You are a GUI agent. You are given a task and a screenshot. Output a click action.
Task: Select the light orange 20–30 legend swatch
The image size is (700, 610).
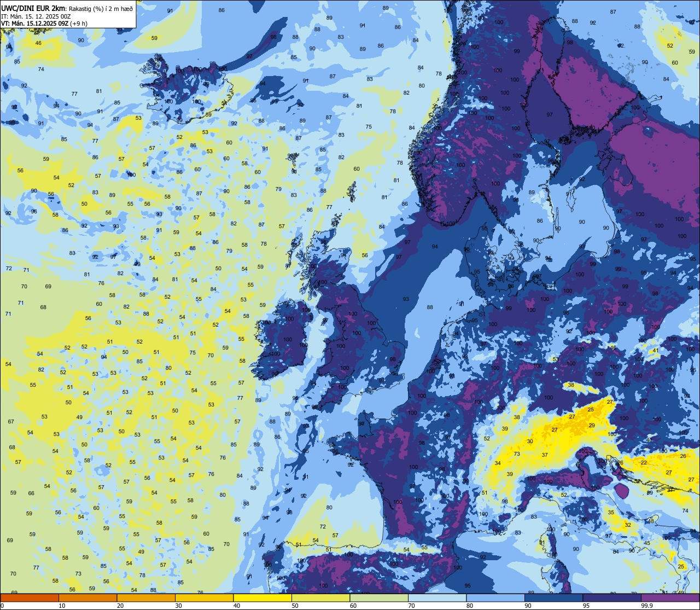146,597
